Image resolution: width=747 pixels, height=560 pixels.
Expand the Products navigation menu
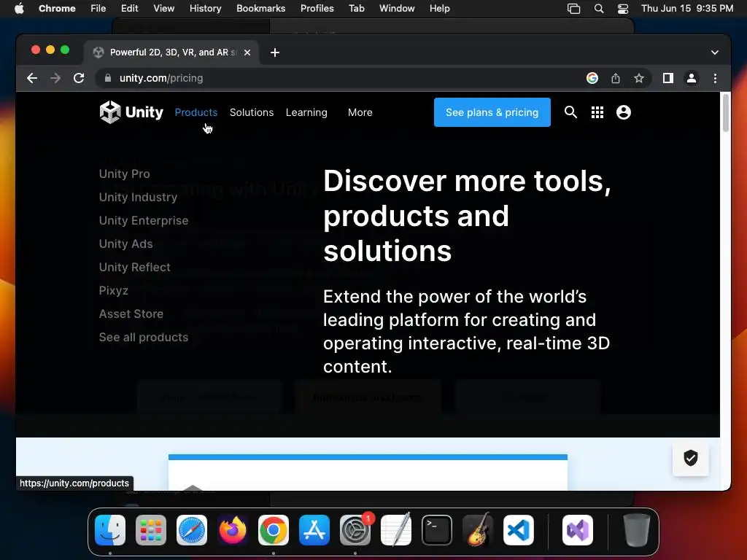click(196, 112)
